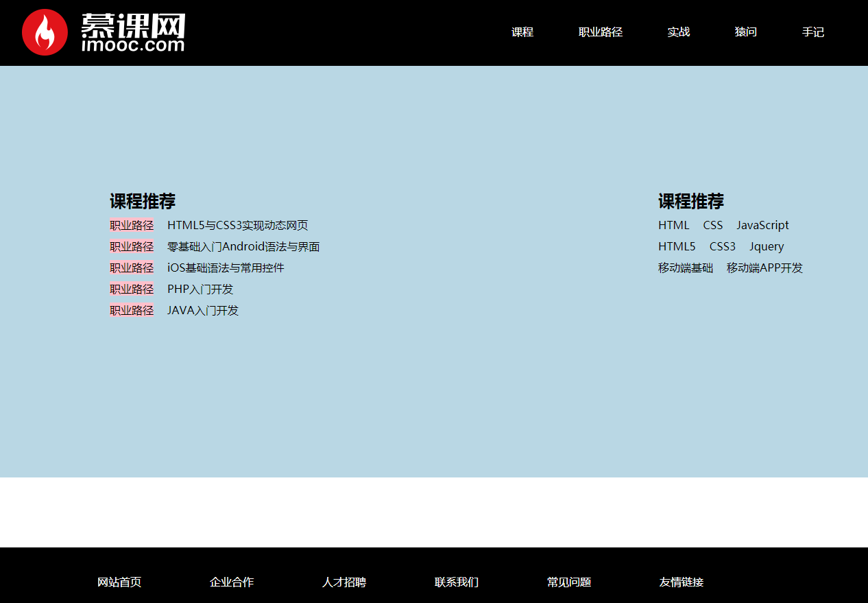Select the Jquery tag
868x603 pixels.
[x=767, y=246]
